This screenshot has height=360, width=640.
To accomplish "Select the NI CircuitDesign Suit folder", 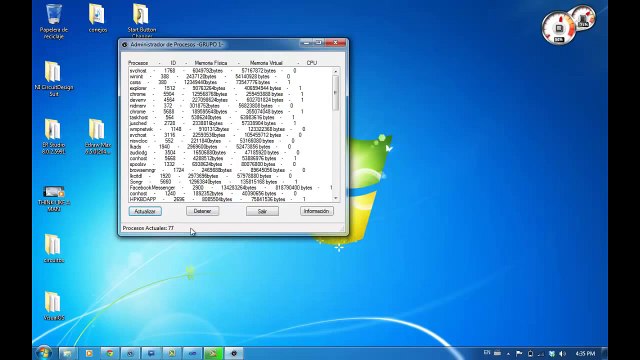I will 53,78.
